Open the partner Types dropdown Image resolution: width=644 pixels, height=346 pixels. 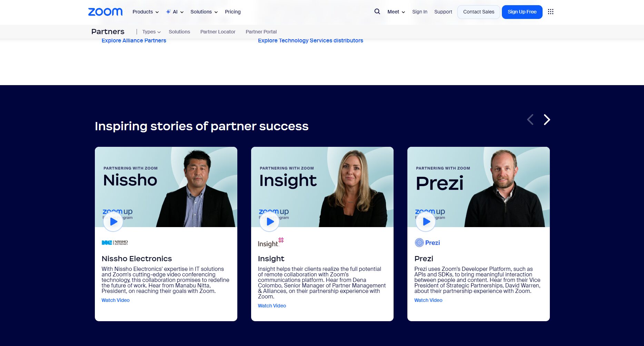click(x=151, y=32)
